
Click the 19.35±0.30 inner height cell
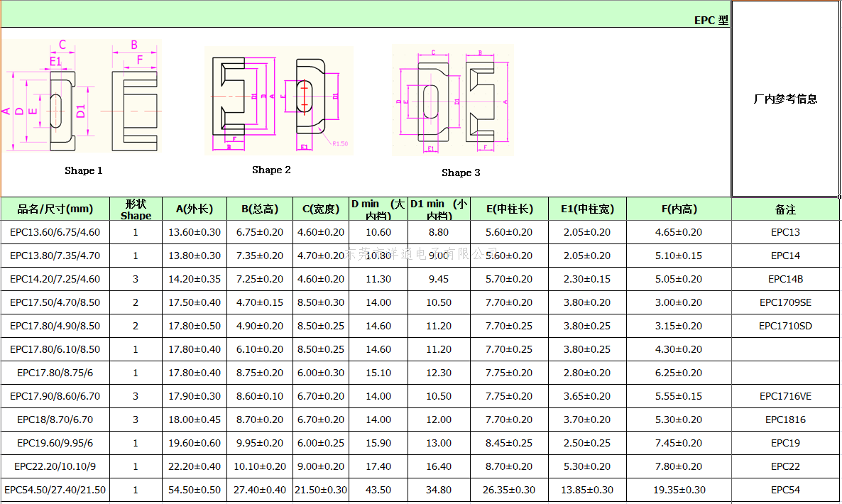(679, 490)
